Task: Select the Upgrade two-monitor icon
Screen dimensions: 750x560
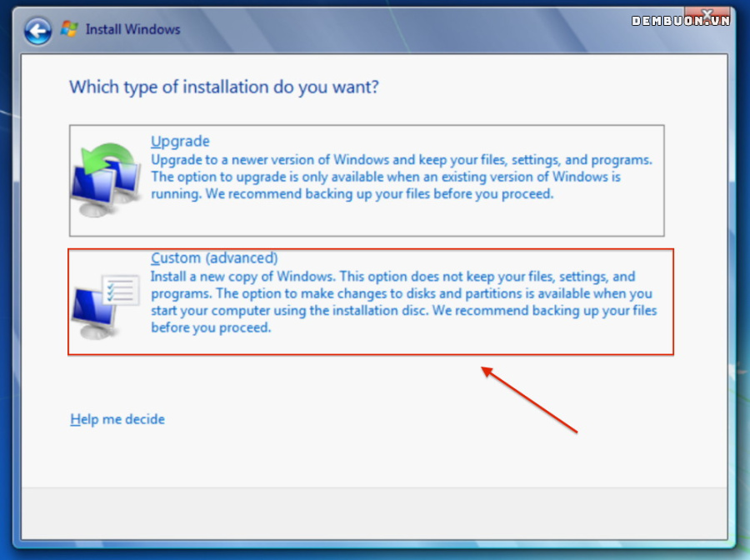Action: pos(106,180)
